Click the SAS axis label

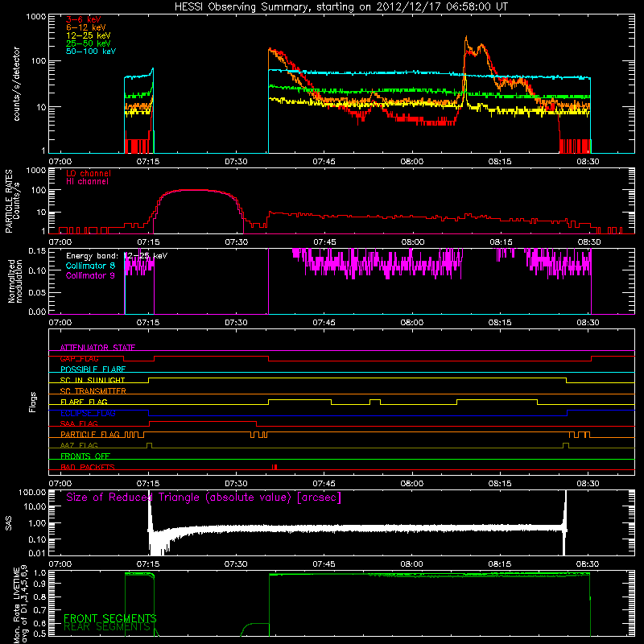coord(8,523)
